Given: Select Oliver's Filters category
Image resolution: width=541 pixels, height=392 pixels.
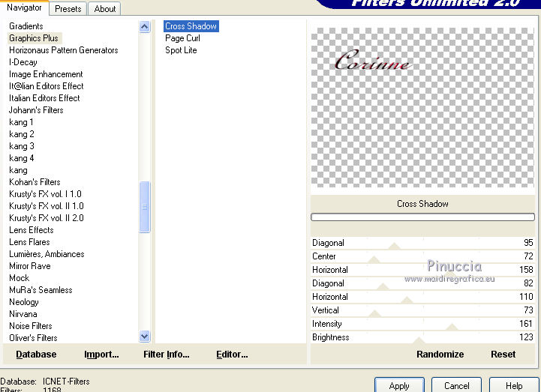Looking at the screenshot, I should [x=33, y=338].
